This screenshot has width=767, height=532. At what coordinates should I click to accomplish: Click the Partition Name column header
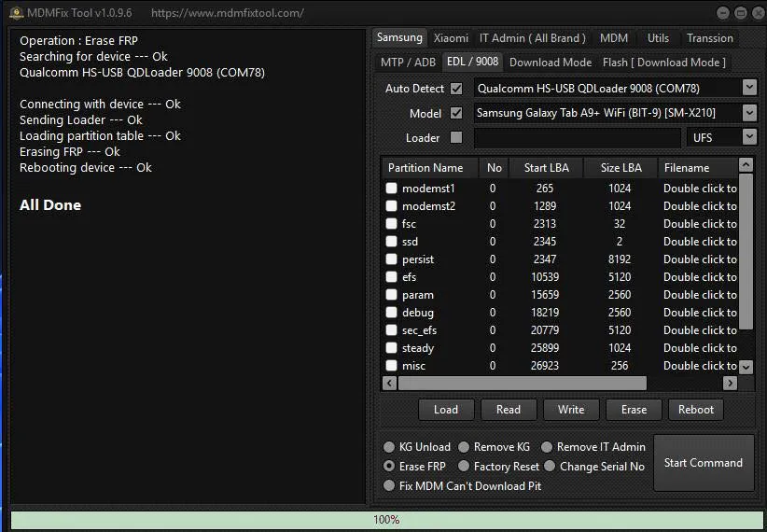429,168
